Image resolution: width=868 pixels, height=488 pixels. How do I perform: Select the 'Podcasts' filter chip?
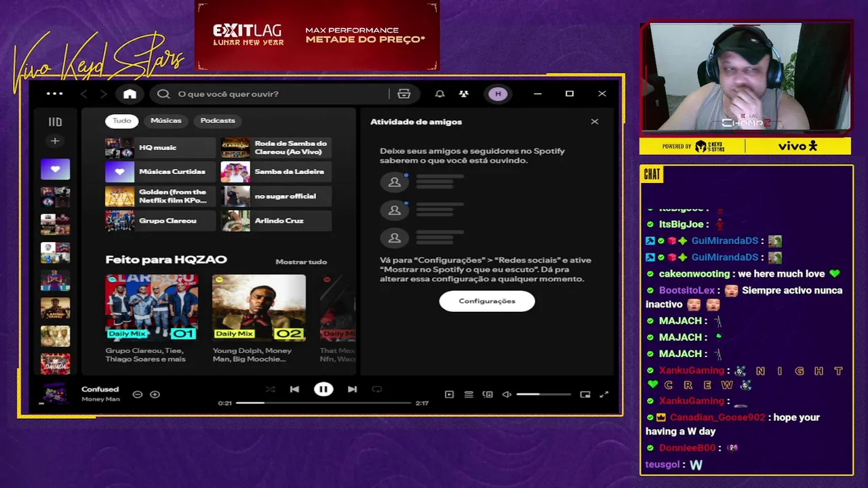[x=218, y=121]
